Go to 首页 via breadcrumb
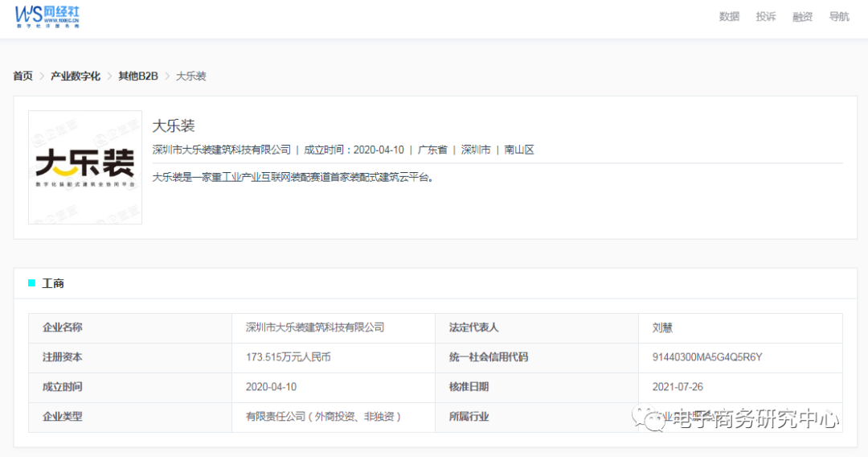The height and width of the screenshot is (457, 868). 23,76
